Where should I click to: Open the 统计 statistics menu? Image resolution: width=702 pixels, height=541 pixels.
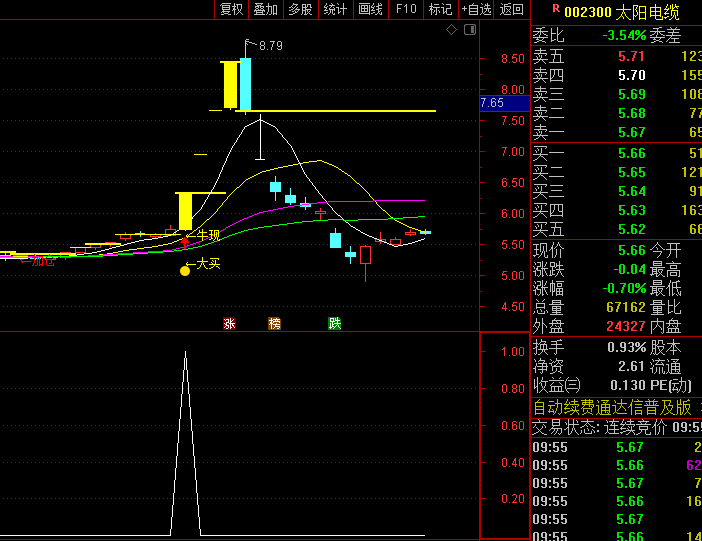336,10
